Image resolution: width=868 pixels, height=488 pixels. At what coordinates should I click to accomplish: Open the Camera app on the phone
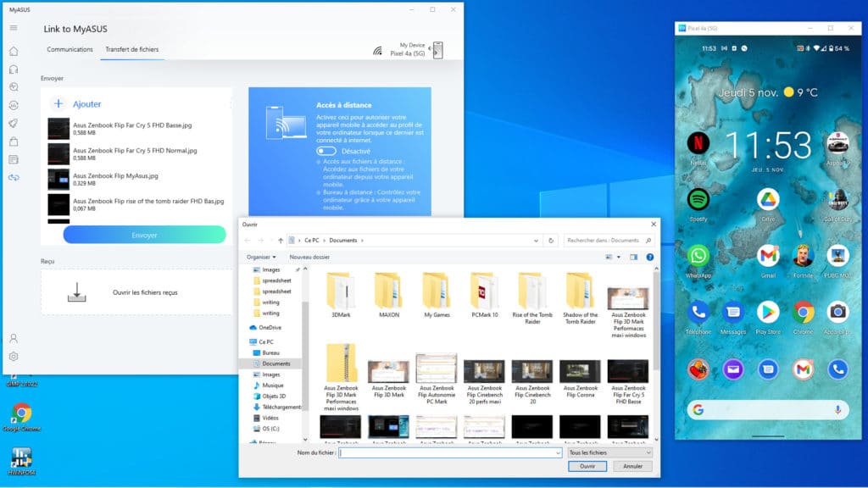click(837, 312)
